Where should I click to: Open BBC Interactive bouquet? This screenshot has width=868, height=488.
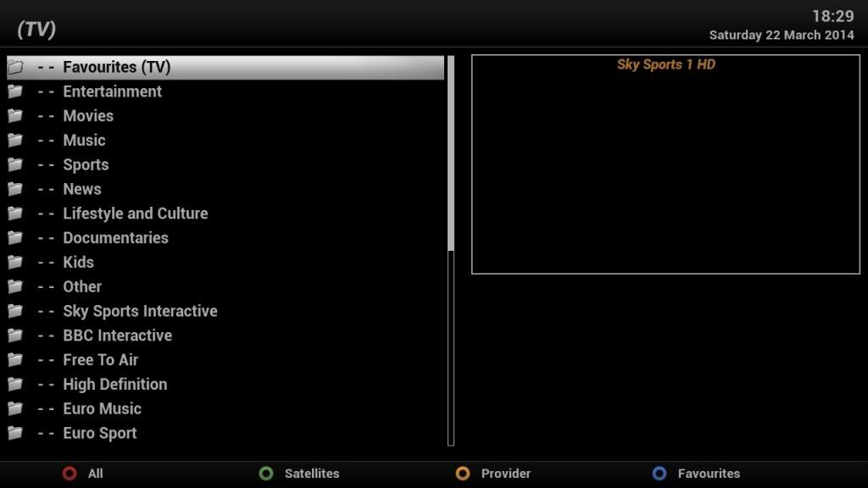click(x=225, y=335)
